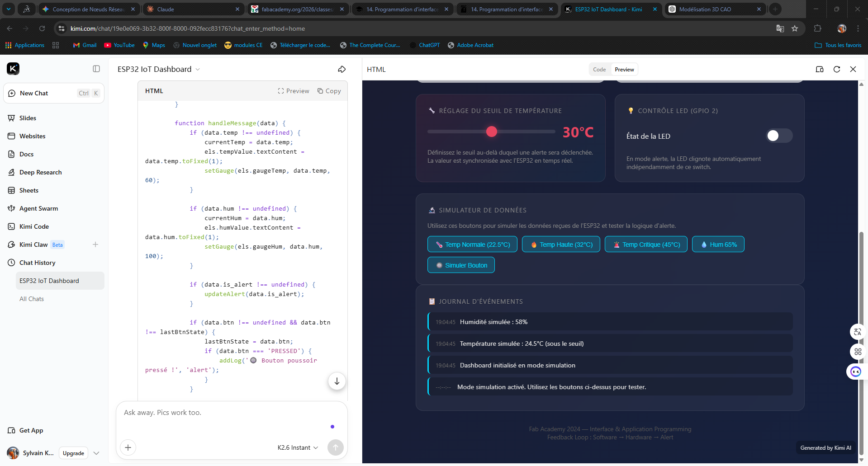868x466 pixels.
Task: Open the browser extensions icon
Action: click(x=817, y=28)
